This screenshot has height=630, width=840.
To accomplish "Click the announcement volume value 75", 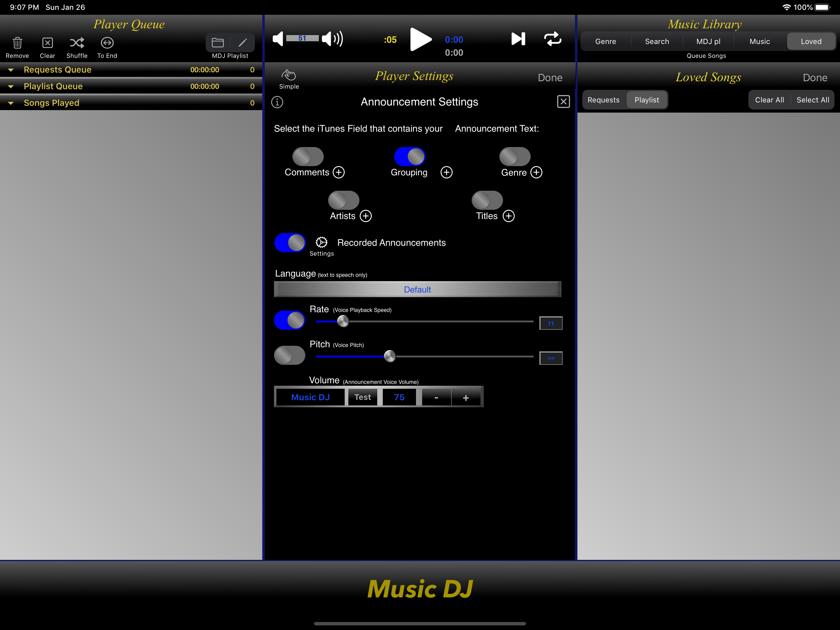I will (x=399, y=397).
